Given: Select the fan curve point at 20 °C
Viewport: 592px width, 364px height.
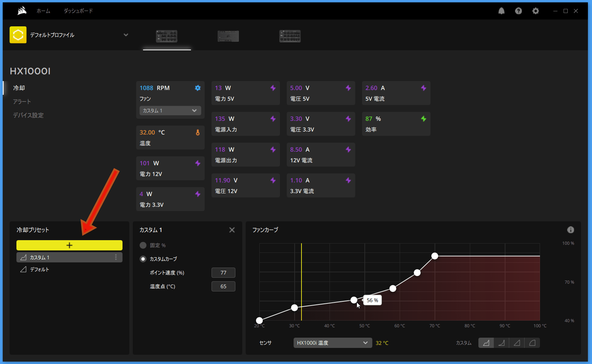Looking at the screenshot, I should point(259,321).
